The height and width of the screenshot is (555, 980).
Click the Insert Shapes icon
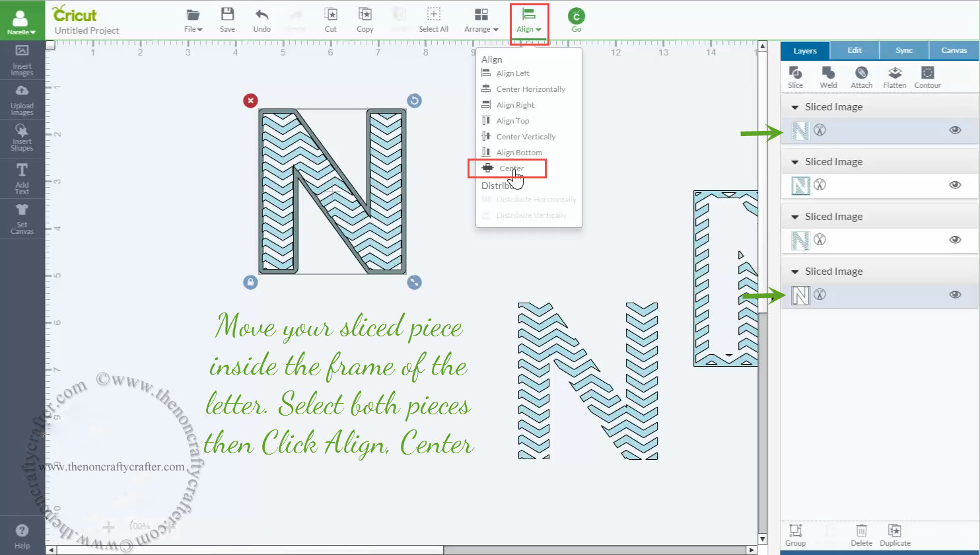pos(22,137)
